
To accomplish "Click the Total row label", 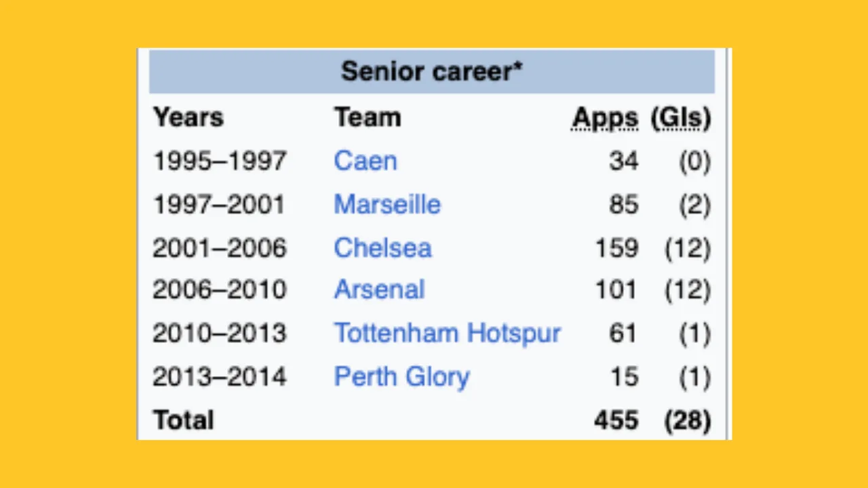I will (x=183, y=420).
